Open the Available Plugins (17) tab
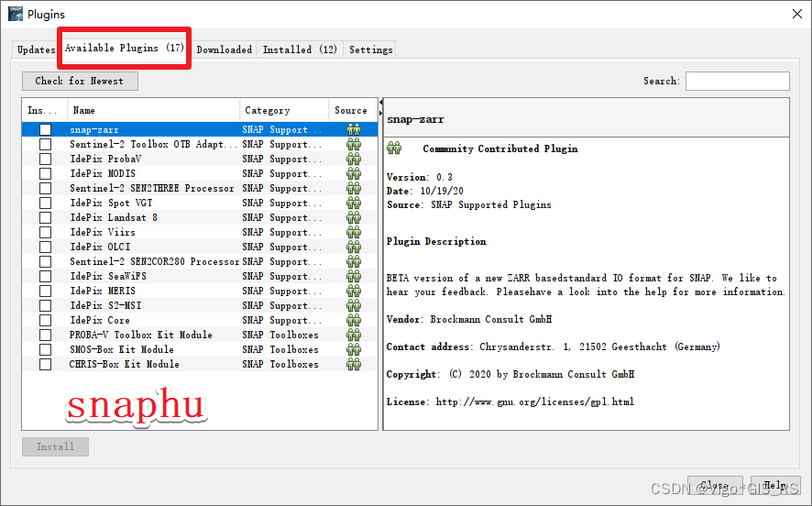The height and width of the screenshot is (506, 812). (x=125, y=48)
